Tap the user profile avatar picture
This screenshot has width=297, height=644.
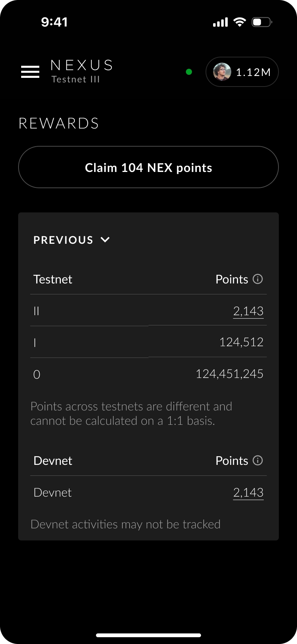[222, 72]
